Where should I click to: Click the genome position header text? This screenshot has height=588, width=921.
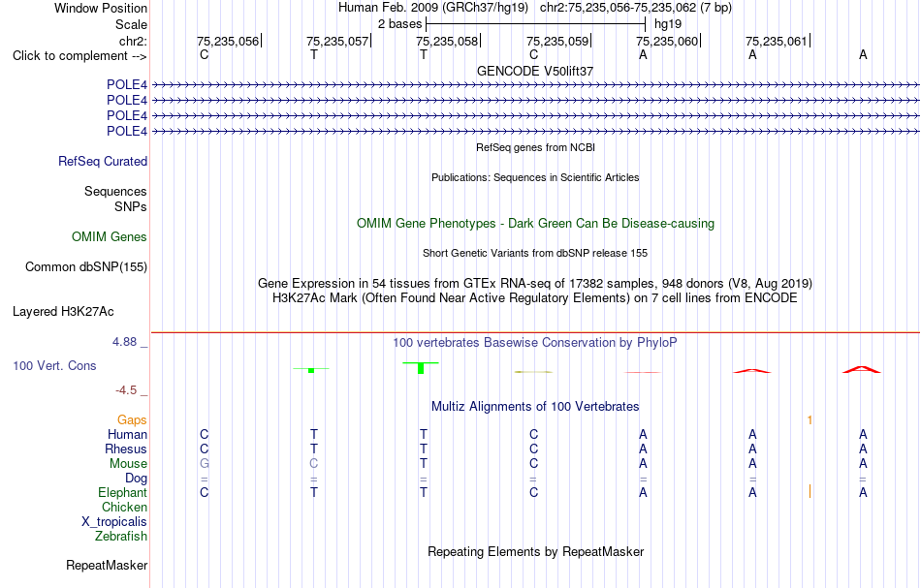tap(535, 8)
